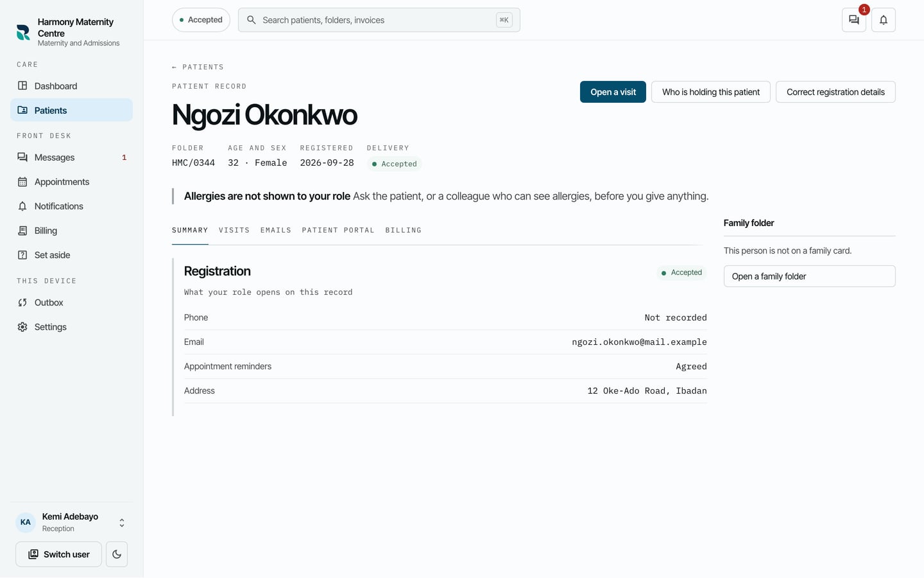Click the Harmony Maternity Centre logo icon
Image resolution: width=924 pixels, height=578 pixels.
pyautogui.click(x=23, y=32)
